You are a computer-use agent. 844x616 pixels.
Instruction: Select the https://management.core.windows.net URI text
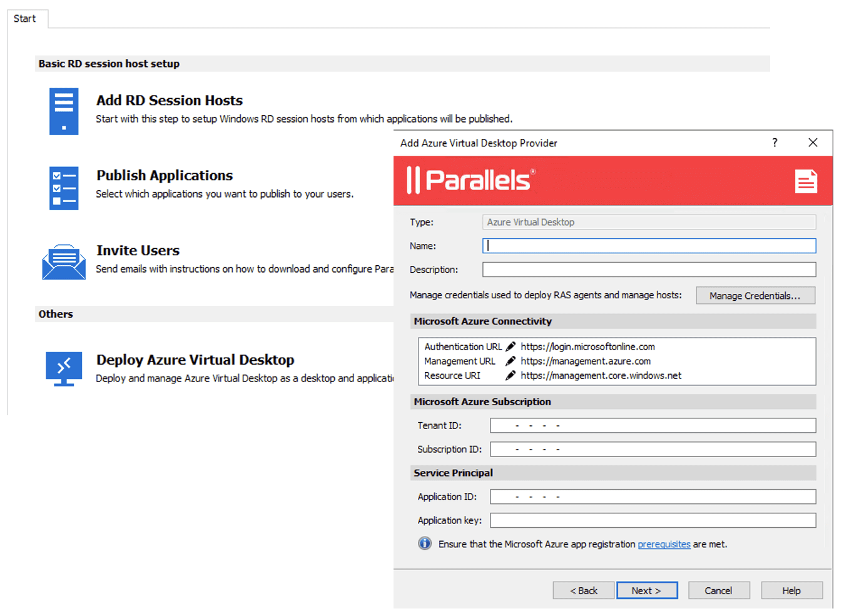601,375
